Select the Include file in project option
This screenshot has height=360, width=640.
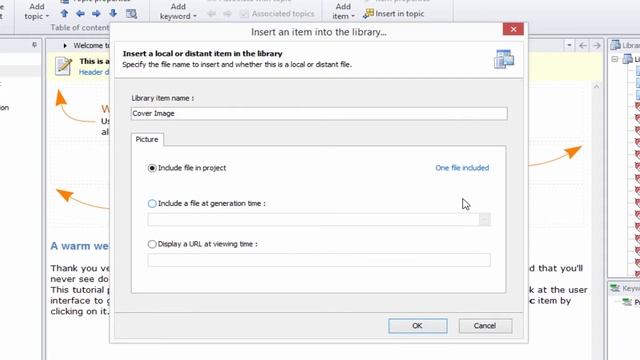152,168
